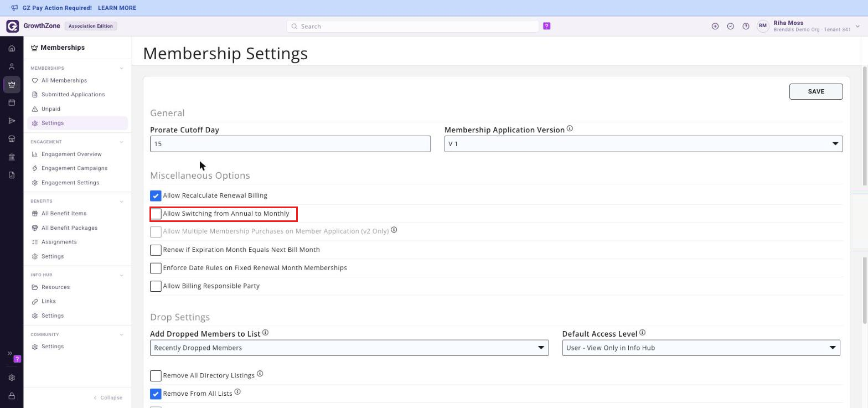Open the bank building icon in left rail
The image size is (868, 408).
pyautogui.click(x=12, y=157)
